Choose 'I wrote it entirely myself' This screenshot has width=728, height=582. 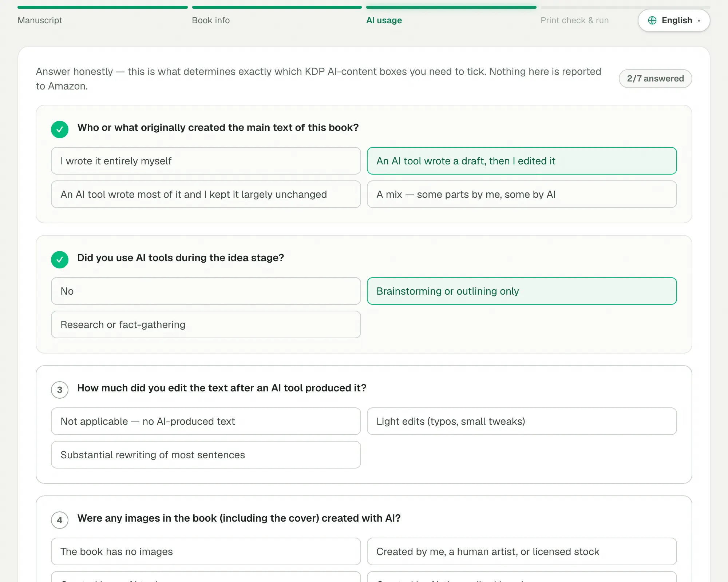click(x=206, y=161)
